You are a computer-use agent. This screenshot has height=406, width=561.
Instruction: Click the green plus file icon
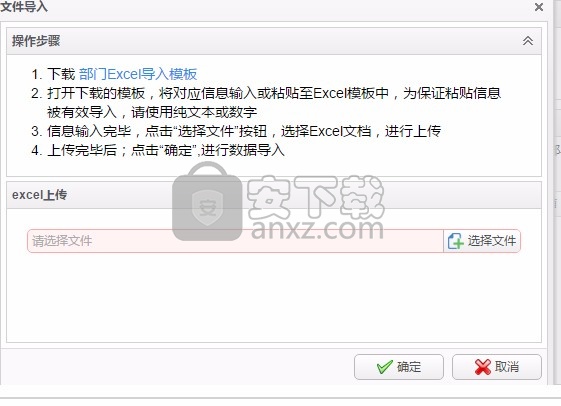coord(455,241)
